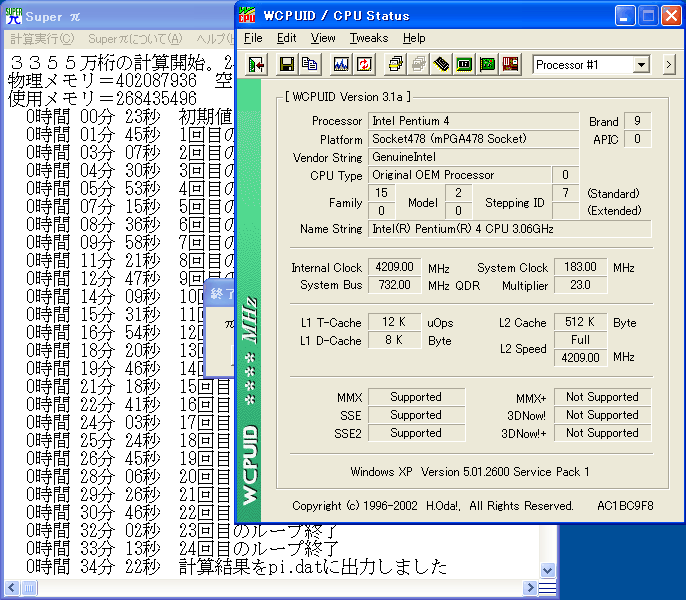Click the red motherboard system info icon
686x600 pixels.
click(x=510, y=65)
